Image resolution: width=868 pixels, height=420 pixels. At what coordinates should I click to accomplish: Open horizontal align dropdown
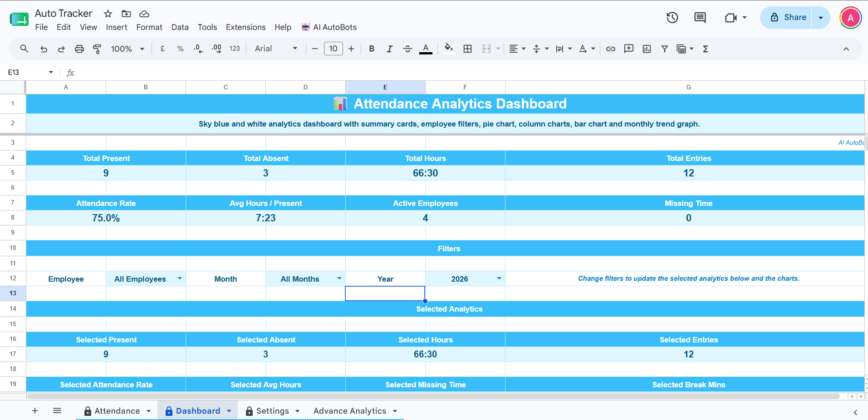(517, 49)
